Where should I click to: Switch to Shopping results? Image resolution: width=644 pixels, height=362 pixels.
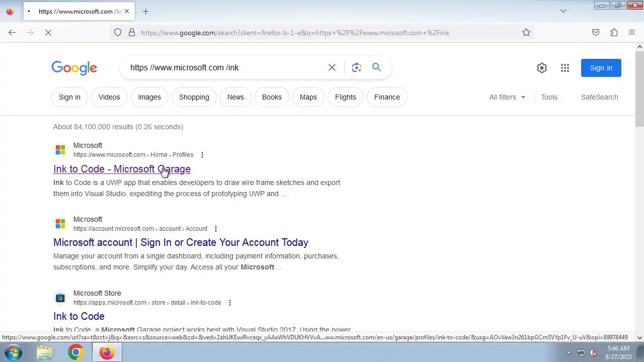(194, 97)
